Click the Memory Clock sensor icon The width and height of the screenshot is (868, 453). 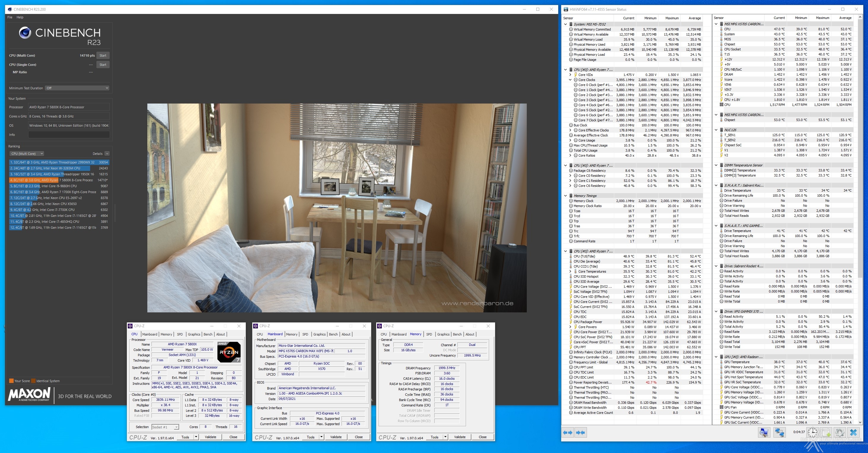point(571,201)
